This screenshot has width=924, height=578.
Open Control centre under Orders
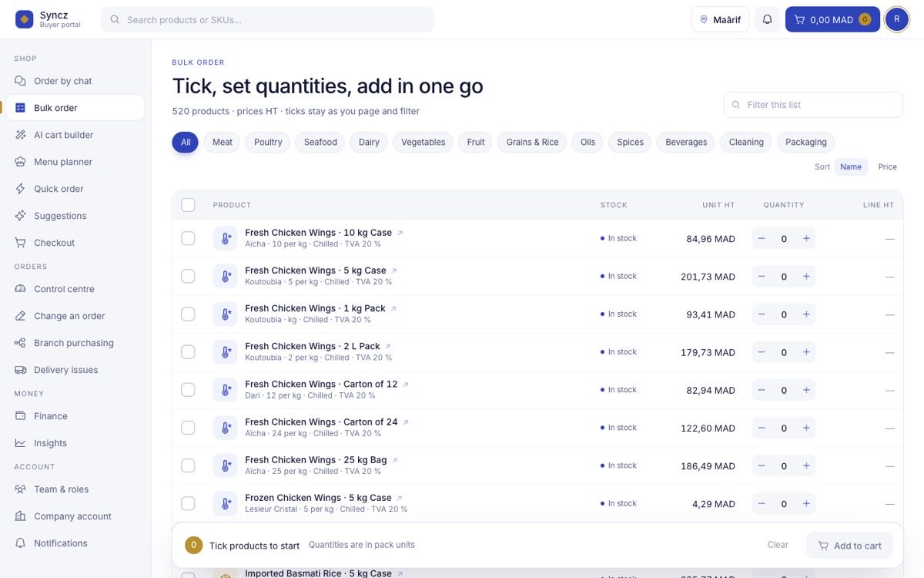click(x=75, y=289)
